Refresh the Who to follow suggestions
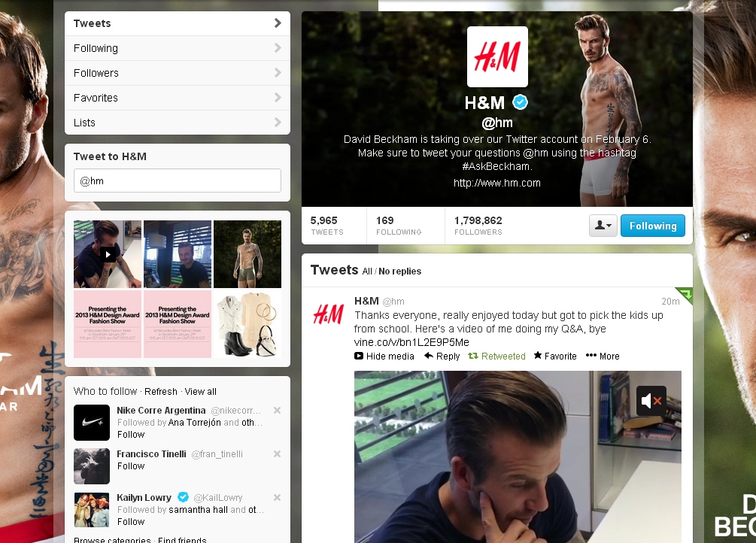The width and height of the screenshot is (756, 543). click(x=160, y=392)
